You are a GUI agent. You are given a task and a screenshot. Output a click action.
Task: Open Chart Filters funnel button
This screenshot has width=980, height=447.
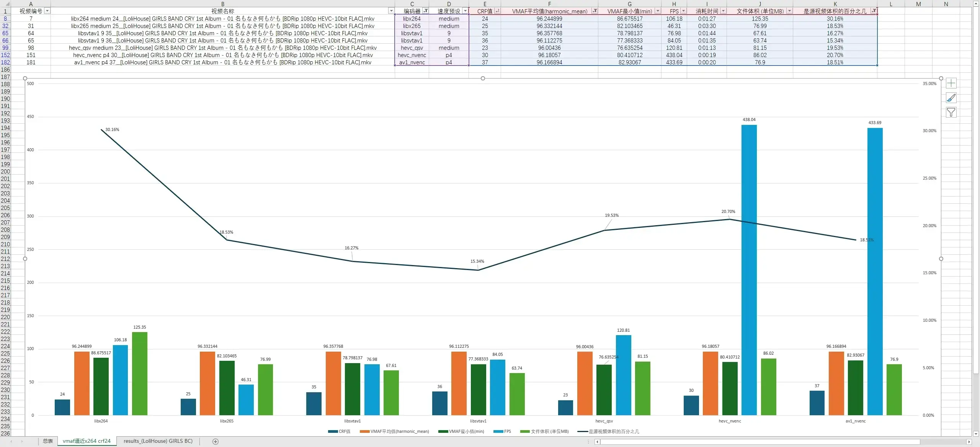tap(951, 112)
